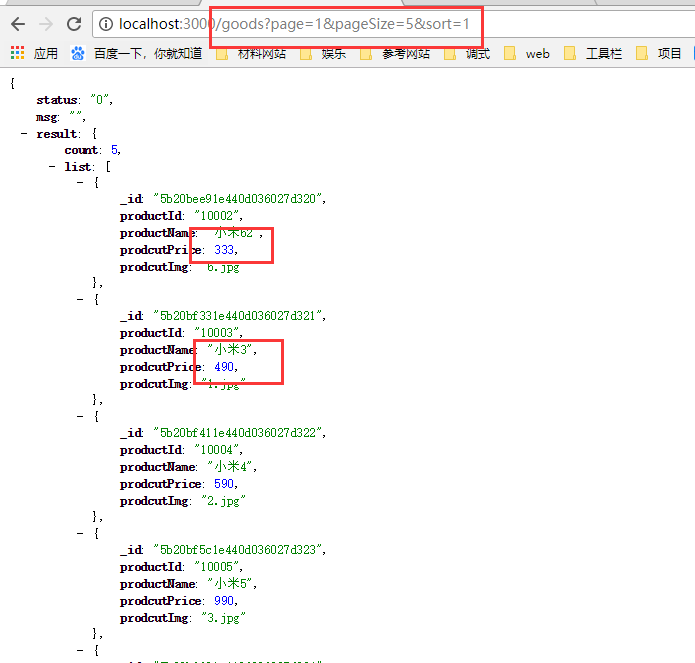The image size is (695, 663).
Task: Click the count value 5
Action: click(x=114, y=150)
